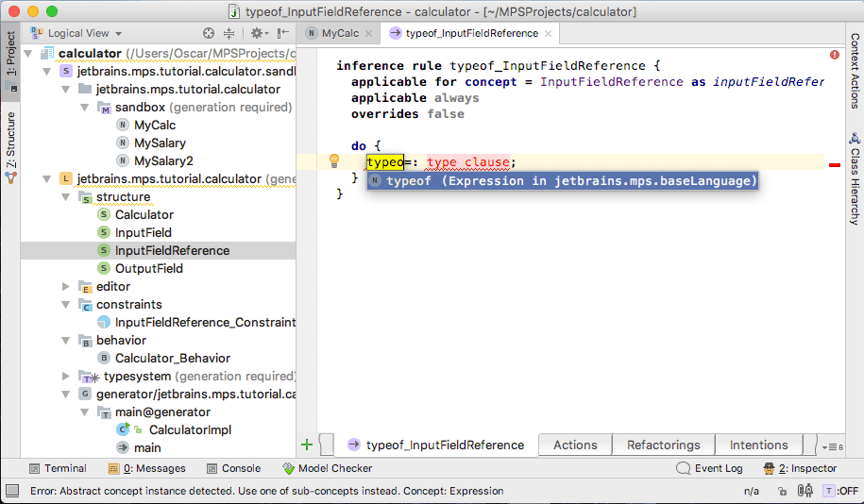Switch to the Refactorings tab
Image resolution: width=864 pixels, height=504 pixels.
click(x=663, y=445)
